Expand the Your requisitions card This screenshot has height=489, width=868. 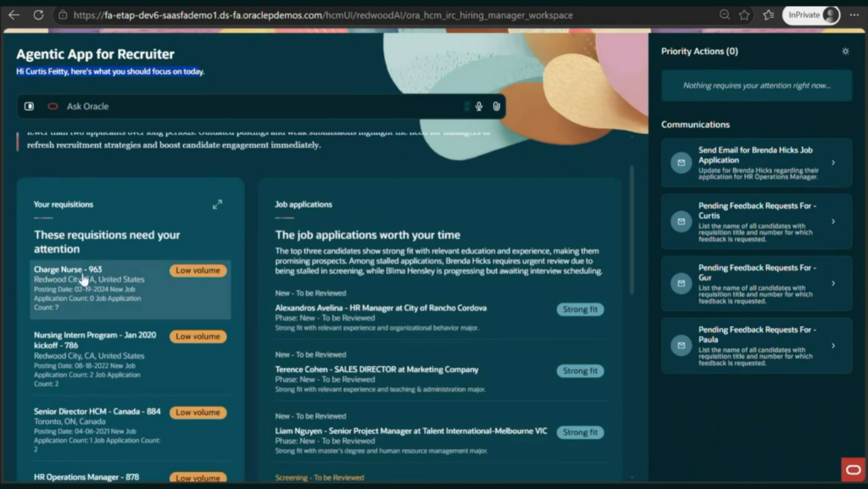click(218, 204)
